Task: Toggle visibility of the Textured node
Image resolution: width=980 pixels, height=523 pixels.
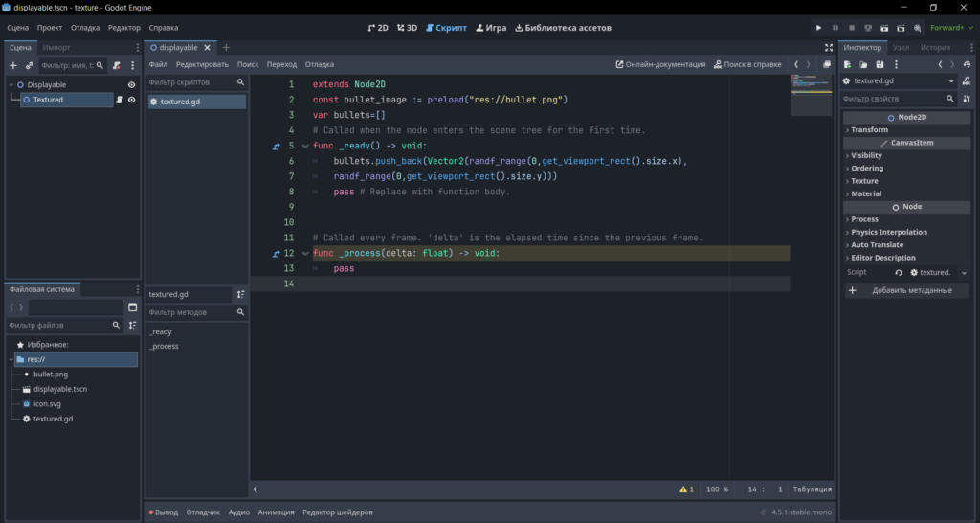Action: pyautogui.click(x=132, y=100)
